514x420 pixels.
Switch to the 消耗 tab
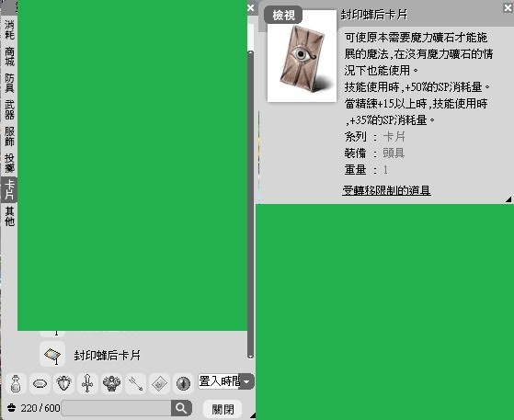point(9,29)
